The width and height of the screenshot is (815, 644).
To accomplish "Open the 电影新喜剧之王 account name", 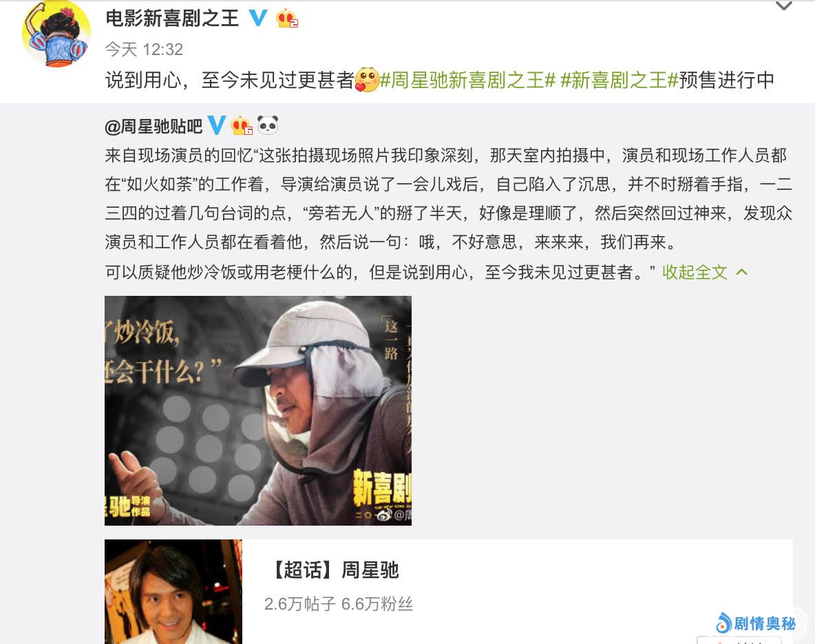I will 172,19.
